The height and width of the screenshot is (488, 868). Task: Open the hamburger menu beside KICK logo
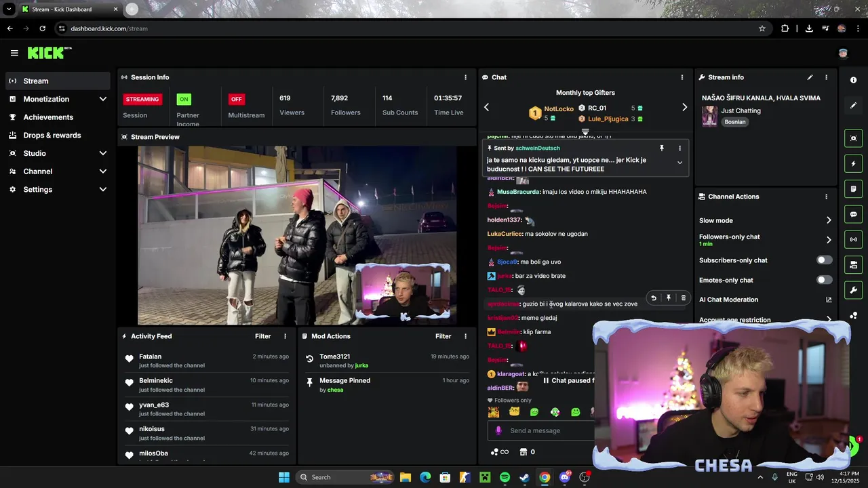(x=14, y=53)
